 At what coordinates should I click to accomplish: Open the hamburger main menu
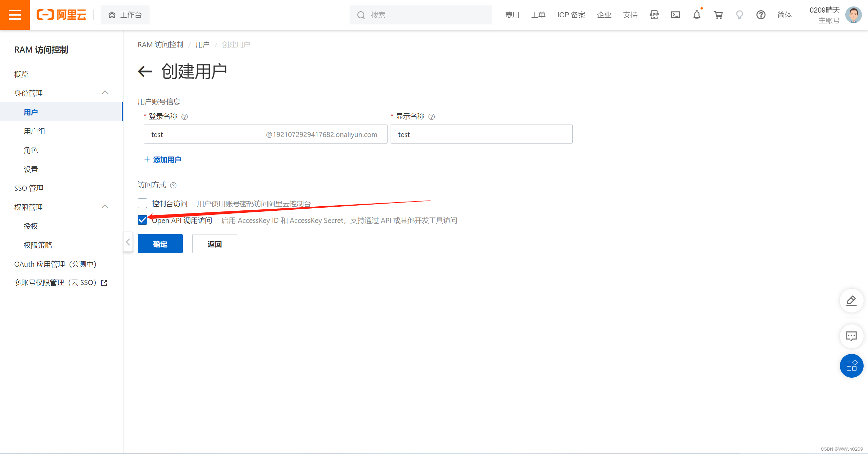pyautogui.click(x=15, y=15)
